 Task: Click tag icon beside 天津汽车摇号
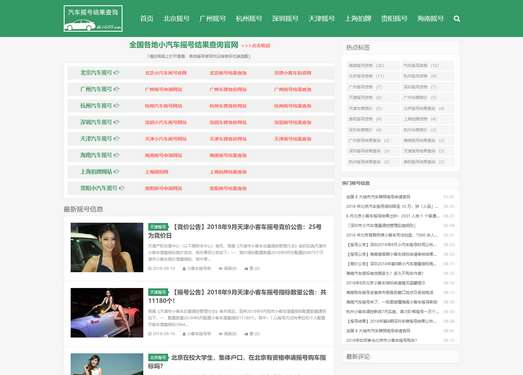coord(116,139)
